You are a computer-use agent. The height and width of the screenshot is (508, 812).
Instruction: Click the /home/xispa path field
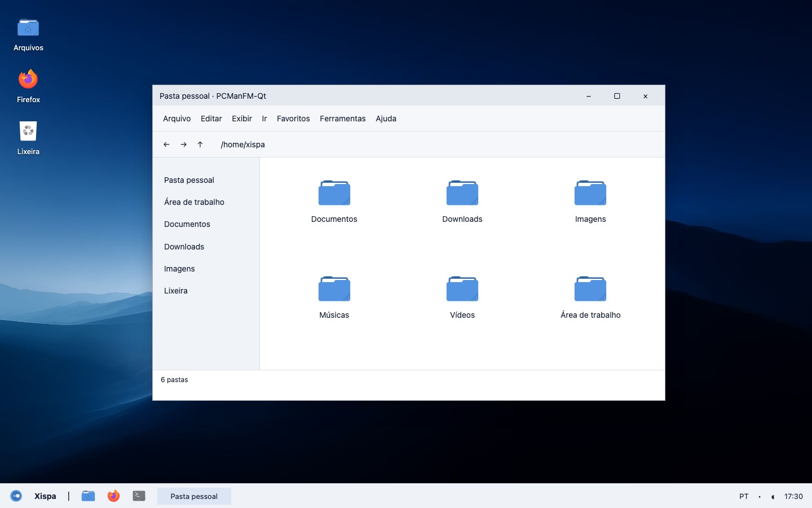click(x=243, y=144)
